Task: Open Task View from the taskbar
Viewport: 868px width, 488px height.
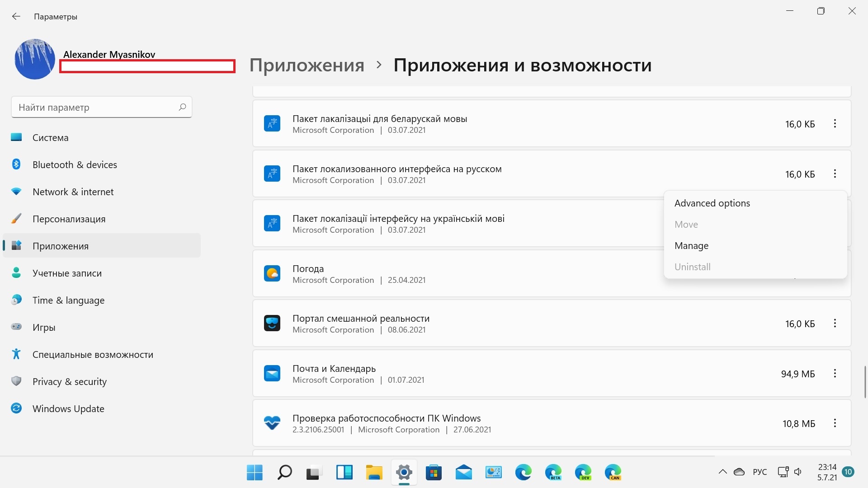Action: (314, 472)
